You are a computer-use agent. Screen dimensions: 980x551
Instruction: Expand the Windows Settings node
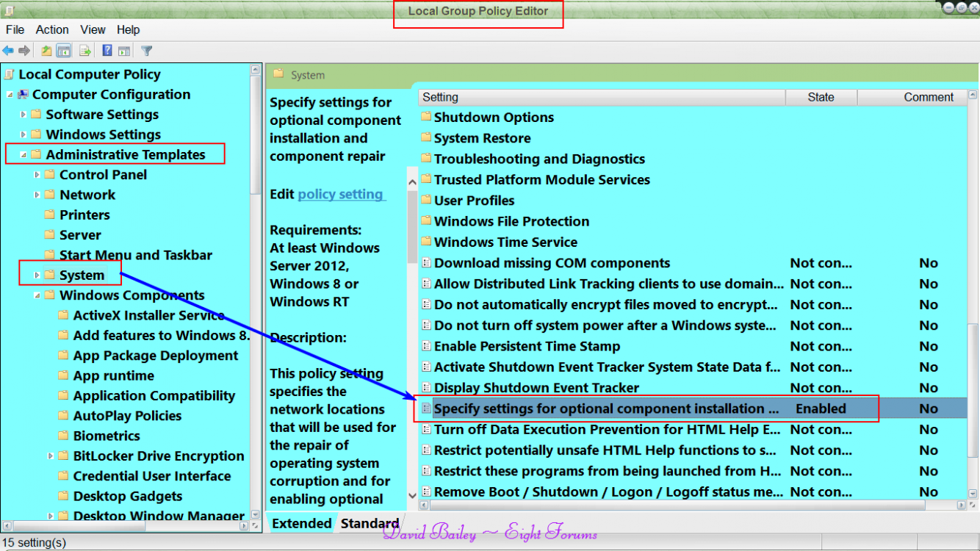tap(24, 134)
